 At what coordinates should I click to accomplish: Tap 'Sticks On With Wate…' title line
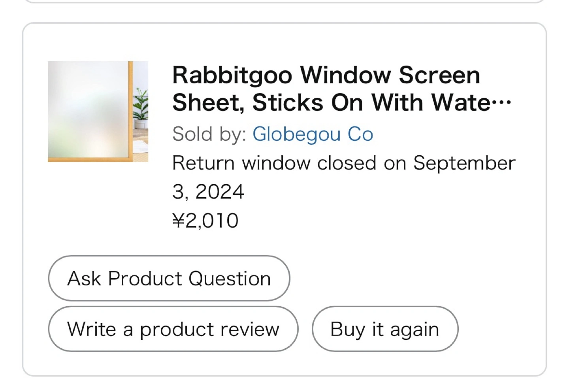tap(342, 103)
